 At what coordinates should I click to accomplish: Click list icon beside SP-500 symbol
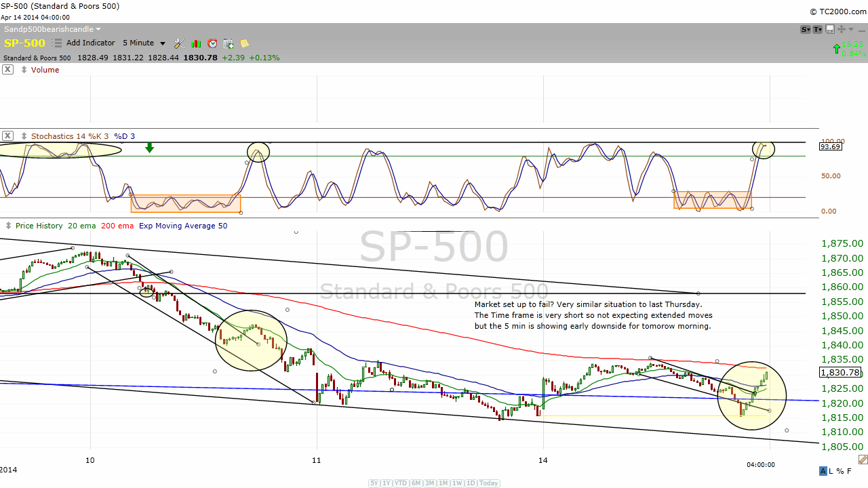coord(57,43)
